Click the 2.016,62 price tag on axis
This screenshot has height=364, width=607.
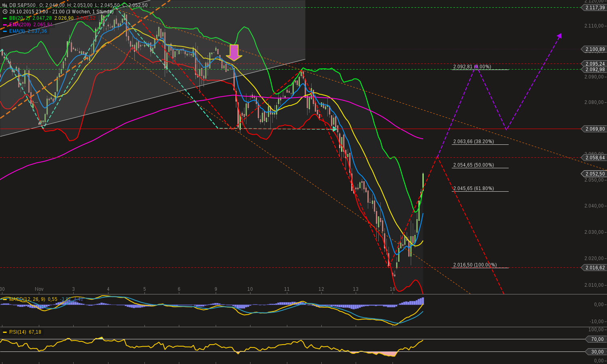click(594, 268)
